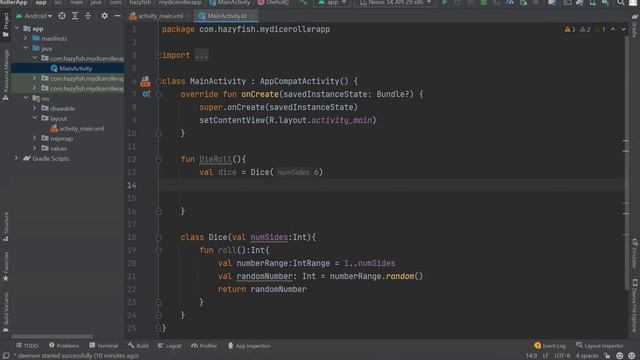Open the App Inspection tool window
Screen dimensions: 640x360
click(249, 346)
